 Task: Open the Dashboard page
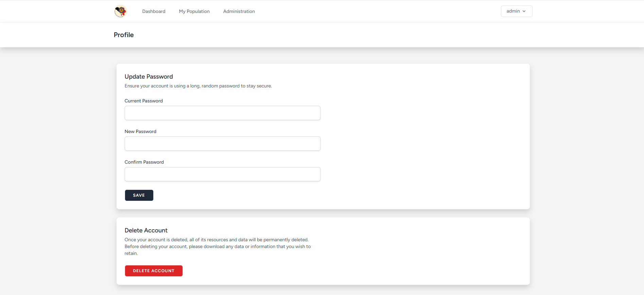(x=154, y=11)
